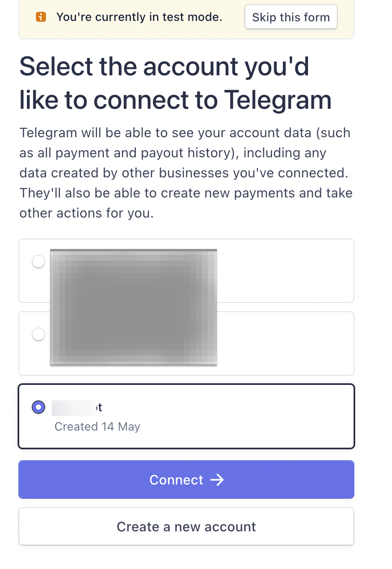Click the "Telegram will be able to see" line
Screen dimensions: 392x569
(185, 133)
